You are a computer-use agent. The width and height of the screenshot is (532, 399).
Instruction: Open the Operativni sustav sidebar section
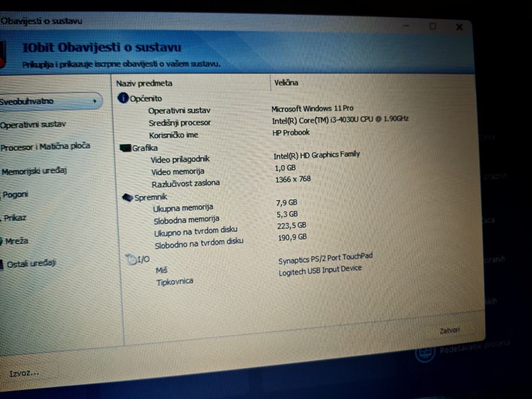point(33,124)
